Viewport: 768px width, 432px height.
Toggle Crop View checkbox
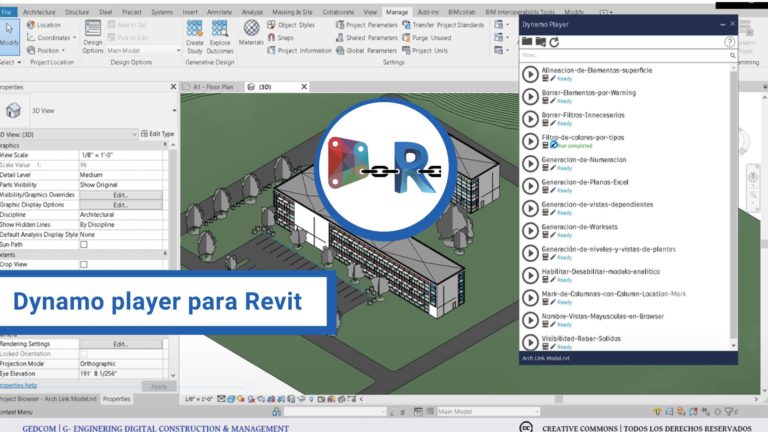tap(84, 264)
